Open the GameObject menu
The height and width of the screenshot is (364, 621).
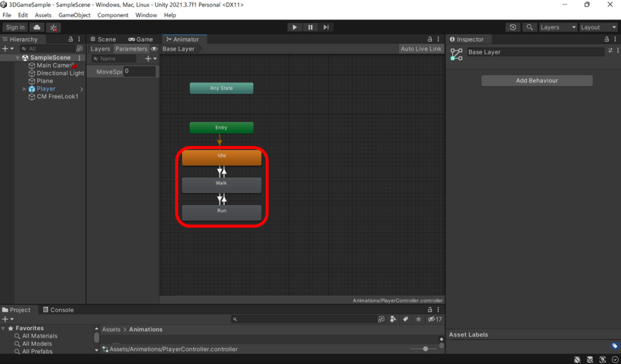[x=74, y=15]
